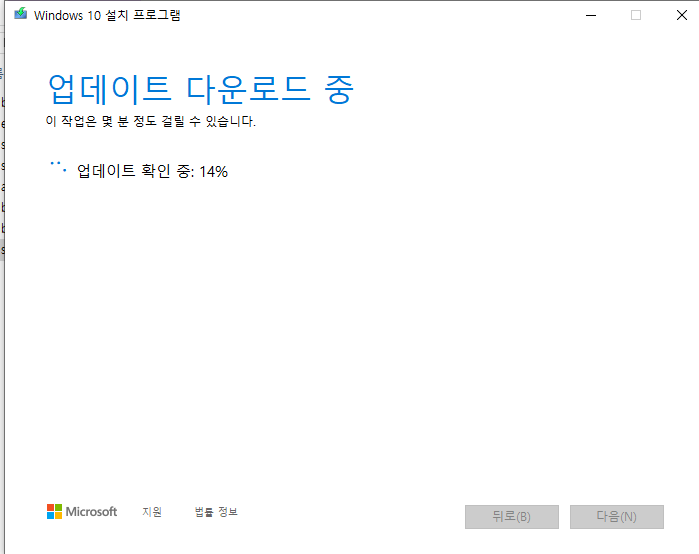Screen dimensions: 699x554
Task: Click the loading spinner dots
Action: [58, 167]
